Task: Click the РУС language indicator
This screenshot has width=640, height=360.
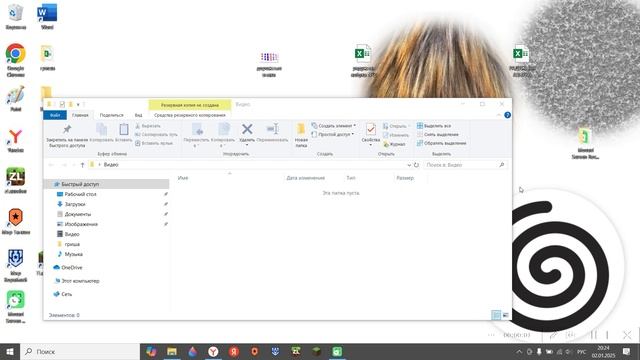Action: (x=582, y=351)
